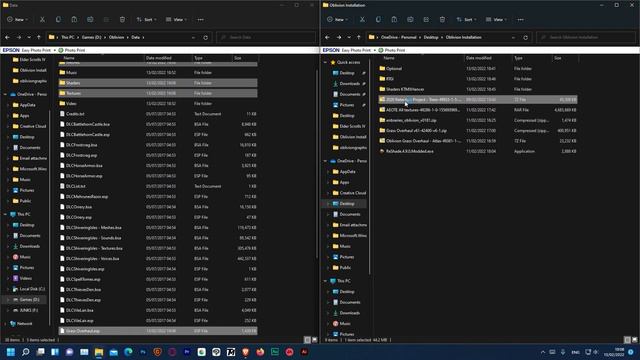Click Delete trash icon in Data window
Viewport: 640px width, 360px height.
tap(122, 20)
